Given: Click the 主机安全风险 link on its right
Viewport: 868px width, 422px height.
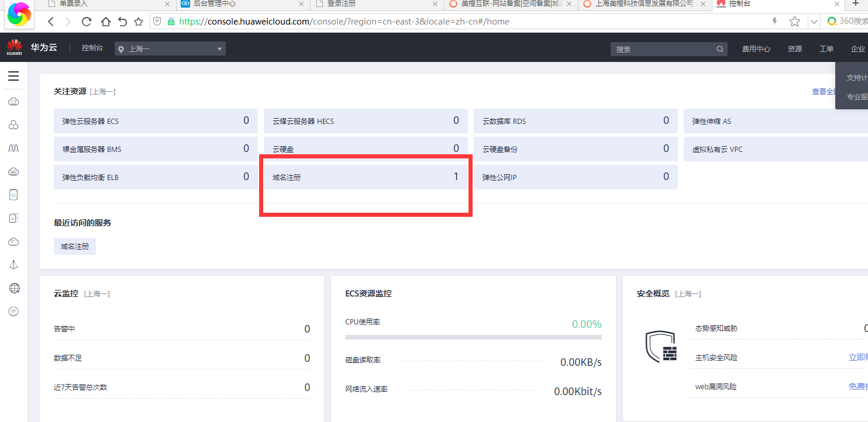Looking at the screenshot, I should click(858, 357).
